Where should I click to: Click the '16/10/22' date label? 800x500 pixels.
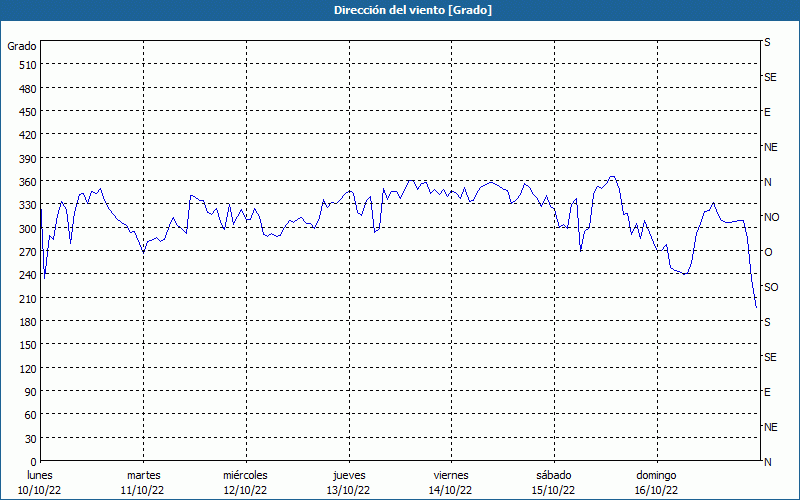click(x=657, y=490)
